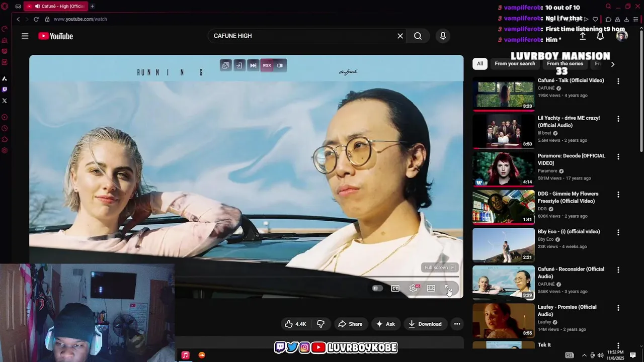Open options for Paramore Decode video

click(x=618, y=157)
